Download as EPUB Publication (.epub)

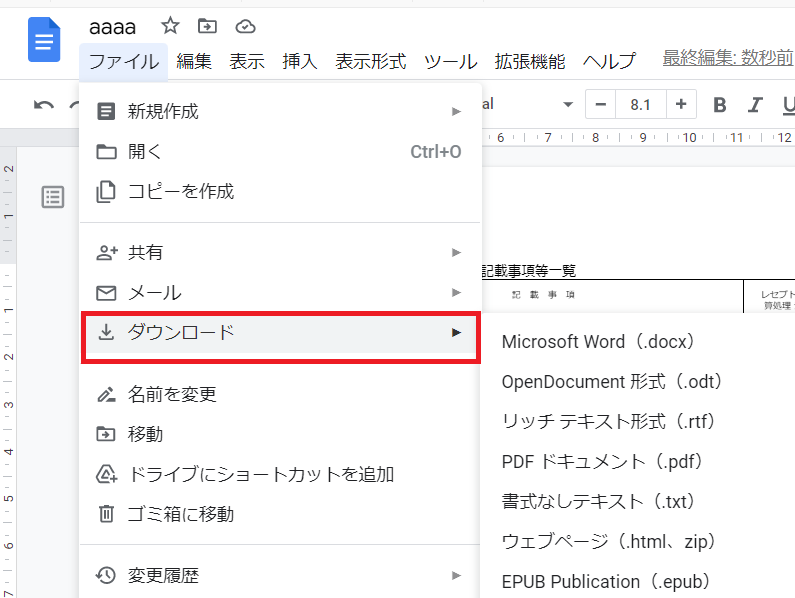pyautogui.click(x=638, y=582)
